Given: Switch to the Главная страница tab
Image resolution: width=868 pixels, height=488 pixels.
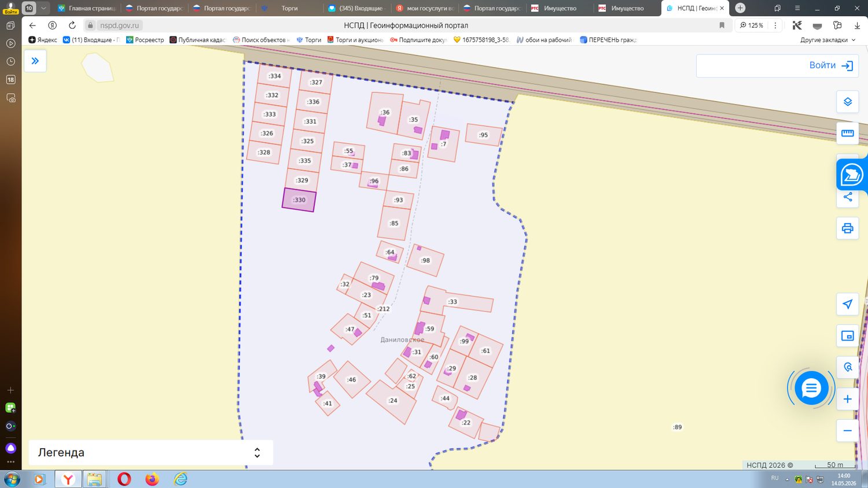Looking at the screenshot, I should 87,8.
